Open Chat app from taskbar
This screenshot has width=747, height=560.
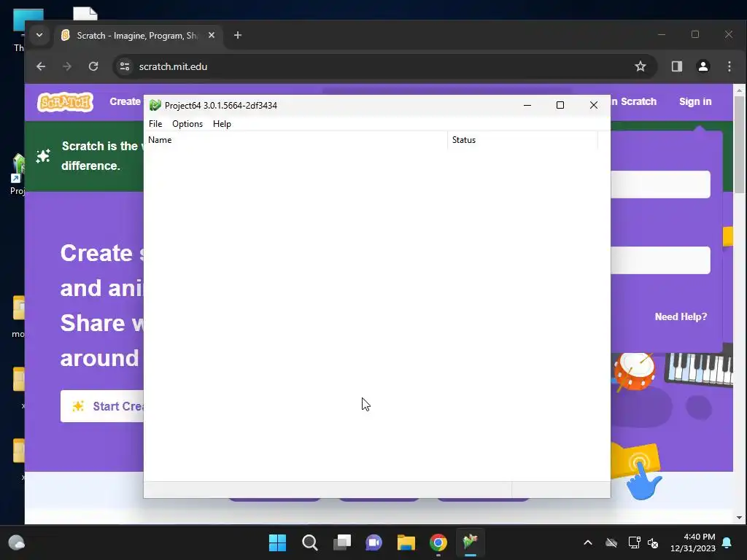tap(374, 542)
